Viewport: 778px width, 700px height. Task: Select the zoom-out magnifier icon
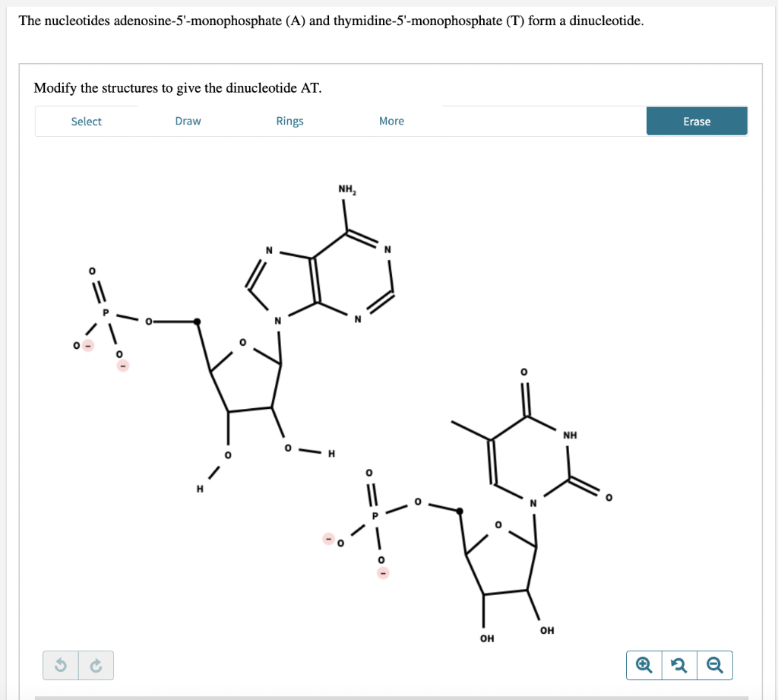point(714,665)
